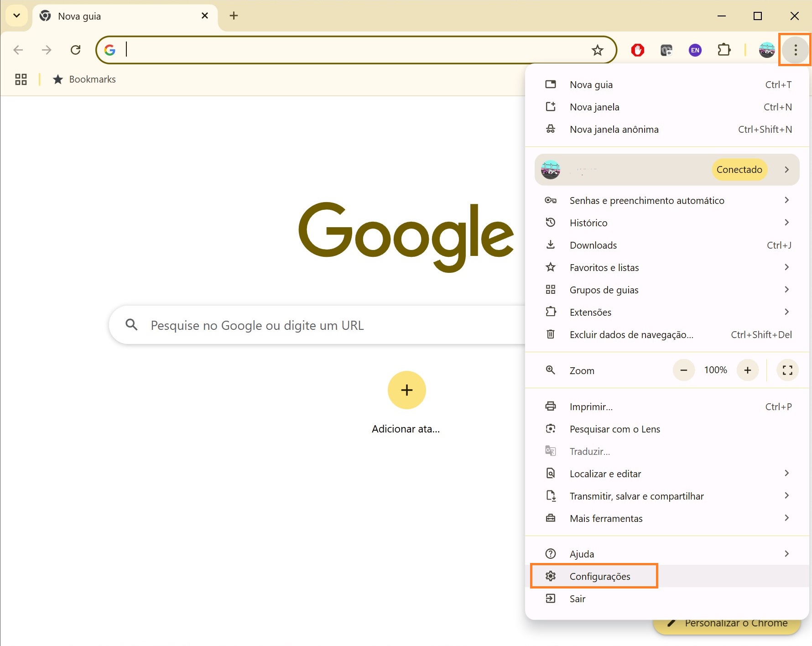Image resolution: width=812 pixels, height=646 pixels.
Task: Close the Nova guia tab
Action: coord(205,16)
